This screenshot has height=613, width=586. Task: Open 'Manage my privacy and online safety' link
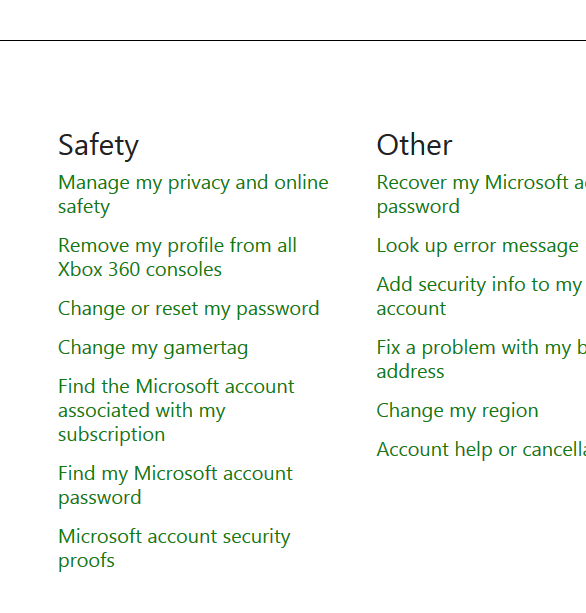(193, 194)
